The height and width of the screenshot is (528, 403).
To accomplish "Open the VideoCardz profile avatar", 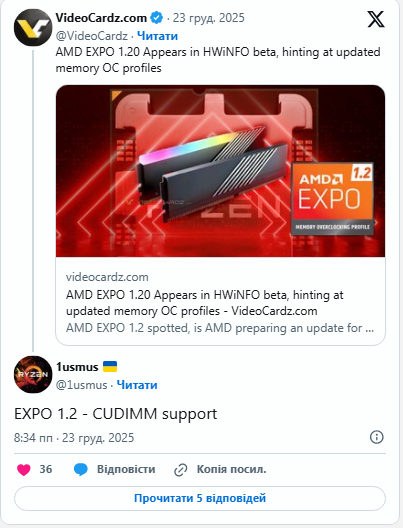I will [x=33, y=27].
